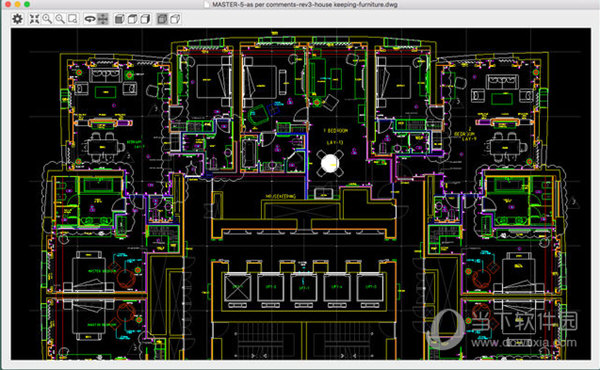Image resolution: width=600 pixels, height=370 pixels.
Task: Click the HOUSEKEEPING label in the drawing
Action: coord(281,196)
